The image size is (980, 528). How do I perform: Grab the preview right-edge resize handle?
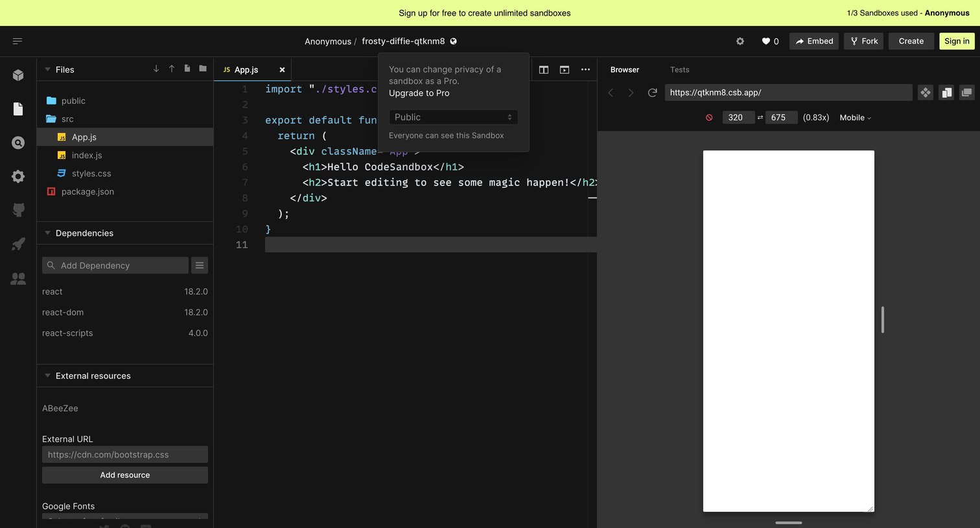(x=883, y=320)
